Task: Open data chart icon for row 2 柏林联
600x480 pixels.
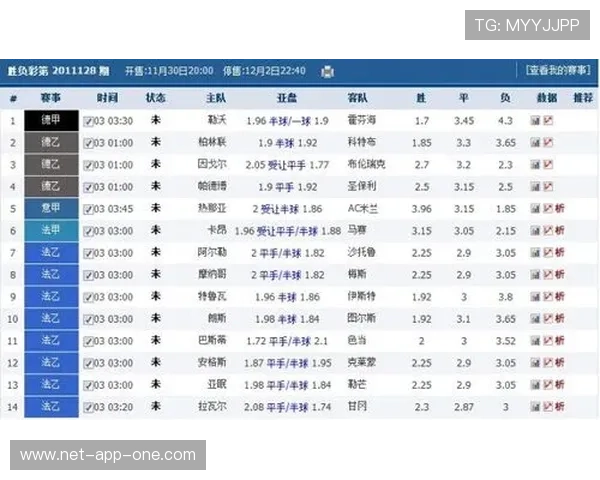Action: point(535,143)
